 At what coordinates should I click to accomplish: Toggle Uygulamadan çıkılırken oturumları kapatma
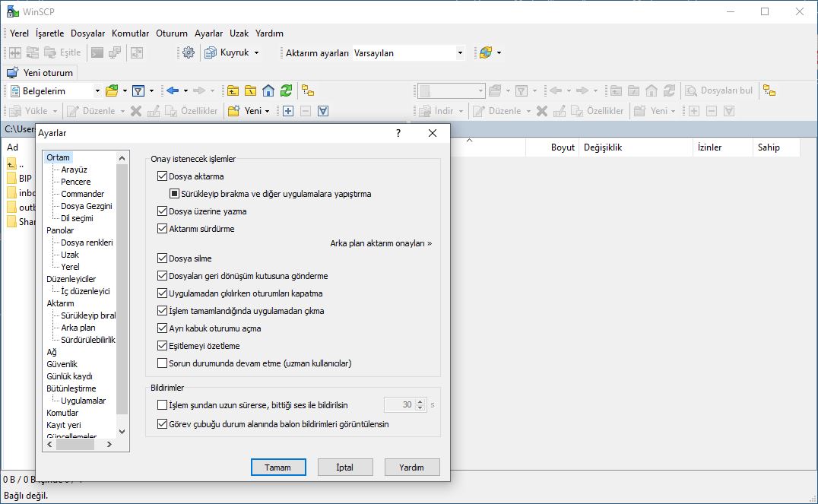(162, 293)
